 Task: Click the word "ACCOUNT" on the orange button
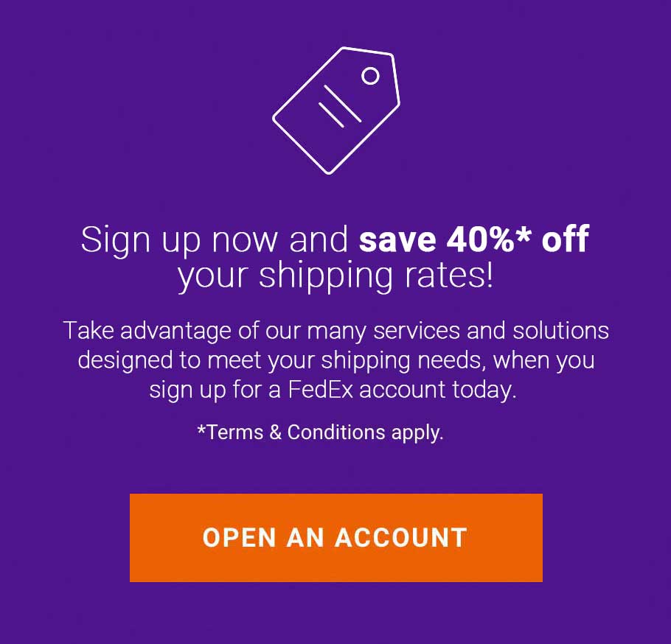pyautogui.click(x=401, y=537)
